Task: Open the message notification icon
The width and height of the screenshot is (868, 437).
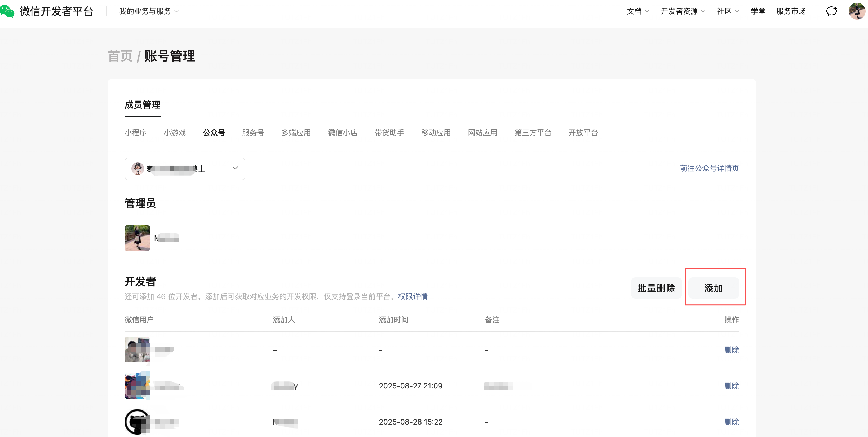Action: point(831,11)
